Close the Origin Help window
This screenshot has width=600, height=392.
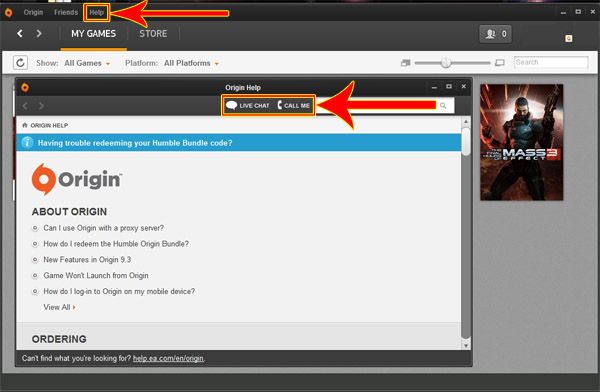pyautogui.click(x=463, y=87)
